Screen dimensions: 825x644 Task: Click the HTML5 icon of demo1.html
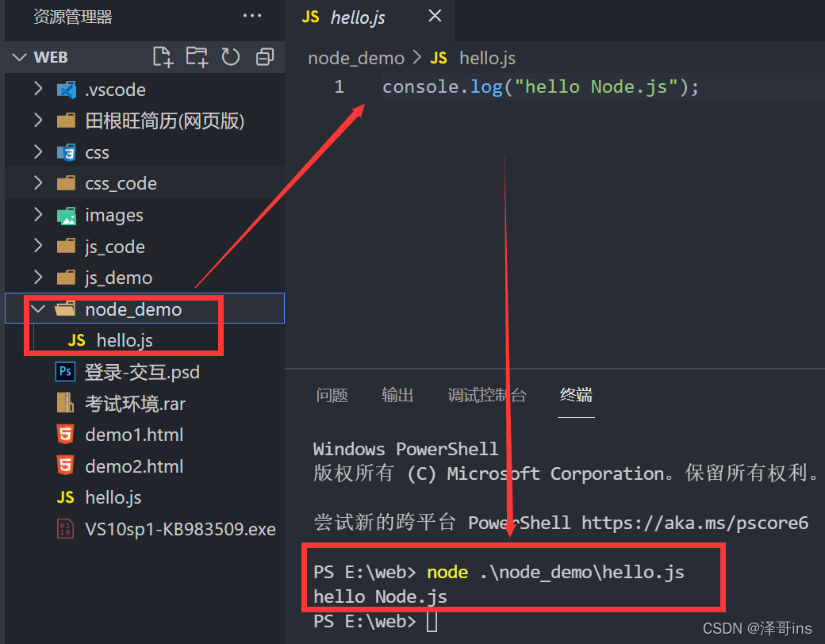tap(65, 435)
